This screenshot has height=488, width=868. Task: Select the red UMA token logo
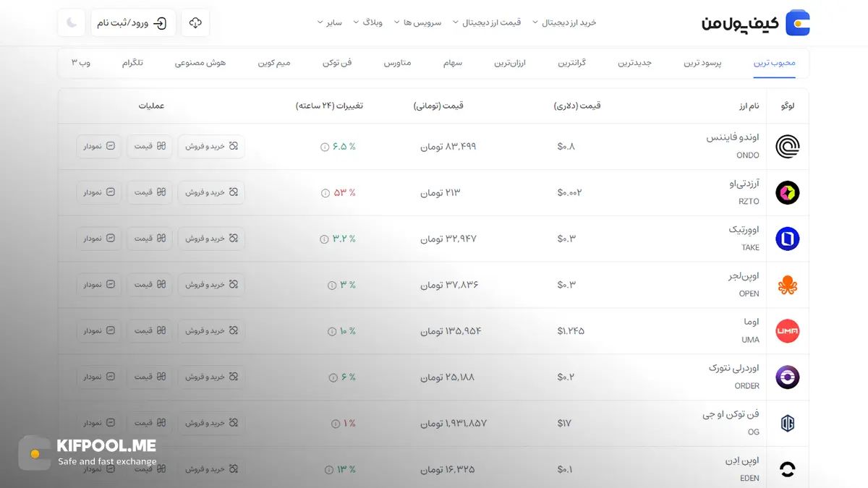coord(787,330)
